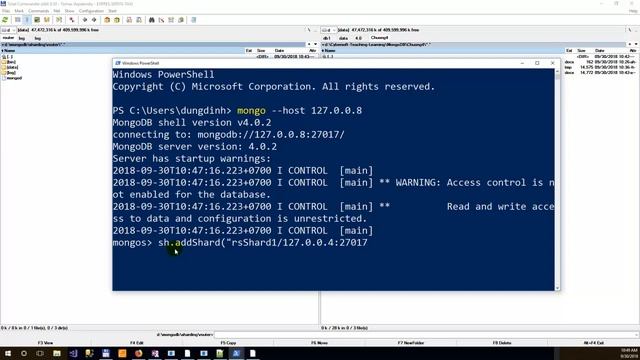Open Find Files using the binoculars icon
640x360 pixels.
(x=151, y=20)
